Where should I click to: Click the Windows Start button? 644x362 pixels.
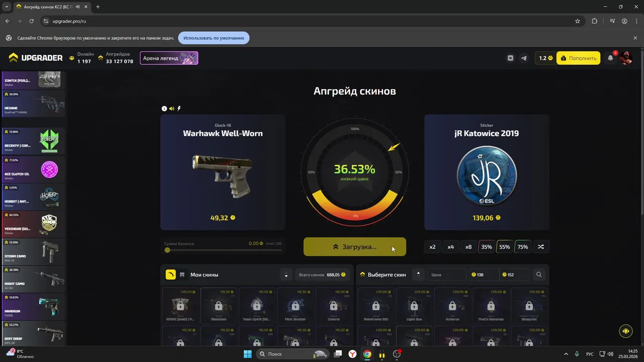248,354
